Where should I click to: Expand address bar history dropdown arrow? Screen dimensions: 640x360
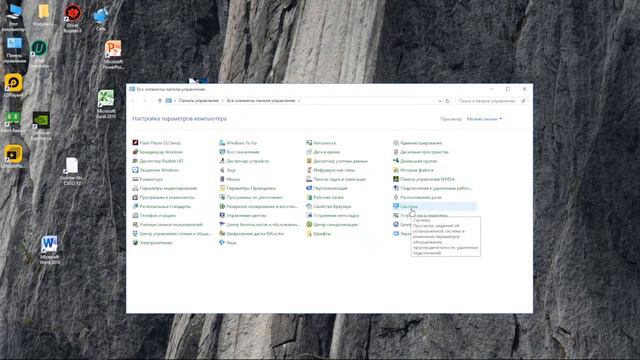coord(440,101)
